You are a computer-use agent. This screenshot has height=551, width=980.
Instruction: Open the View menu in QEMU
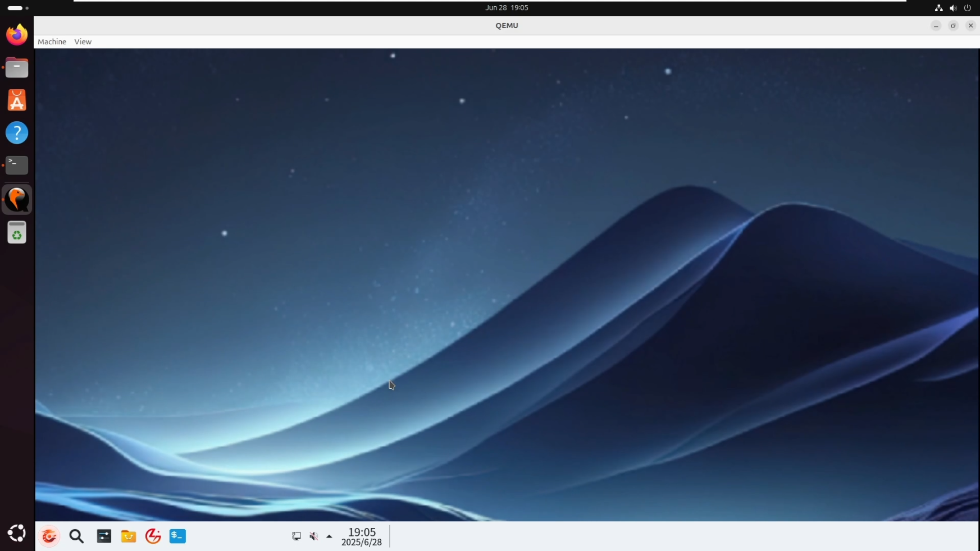83,42
